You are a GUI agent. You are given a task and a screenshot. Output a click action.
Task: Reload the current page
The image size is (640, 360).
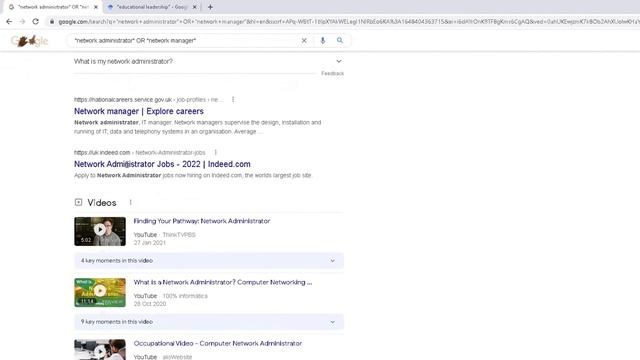(x=36, y=22)
